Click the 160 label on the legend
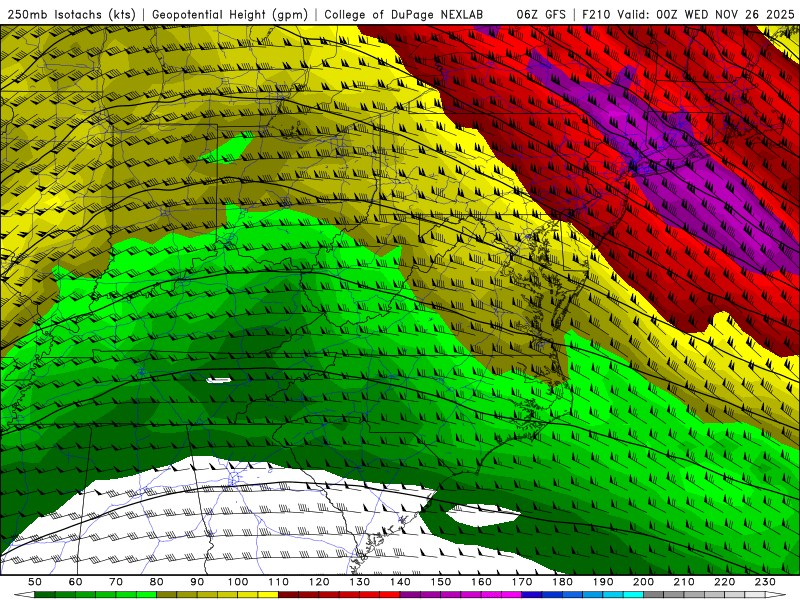This screenshot has height=600, width=800. click(x=481, y=582)
